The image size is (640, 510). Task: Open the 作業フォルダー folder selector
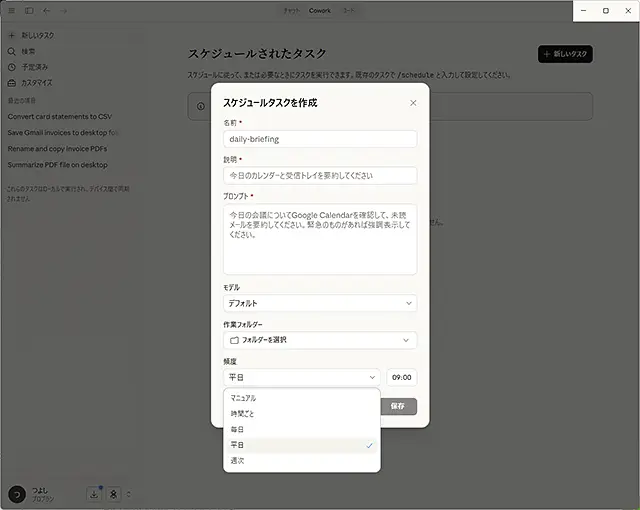[x=320, y=340]
